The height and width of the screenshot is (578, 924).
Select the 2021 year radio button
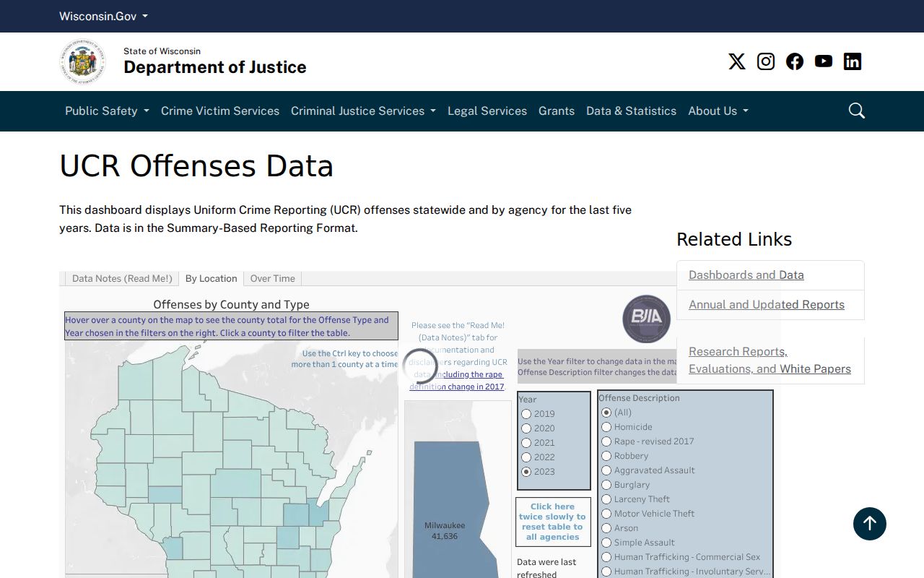526,443
